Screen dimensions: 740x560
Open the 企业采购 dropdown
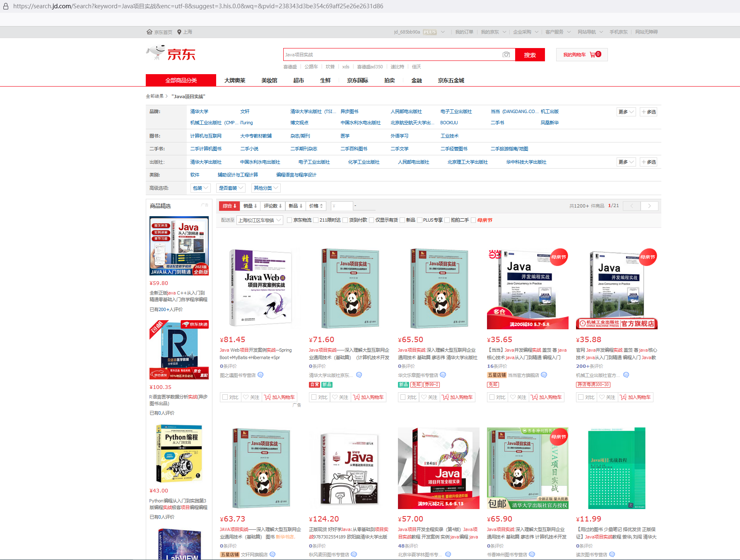[x=525, y=32]
